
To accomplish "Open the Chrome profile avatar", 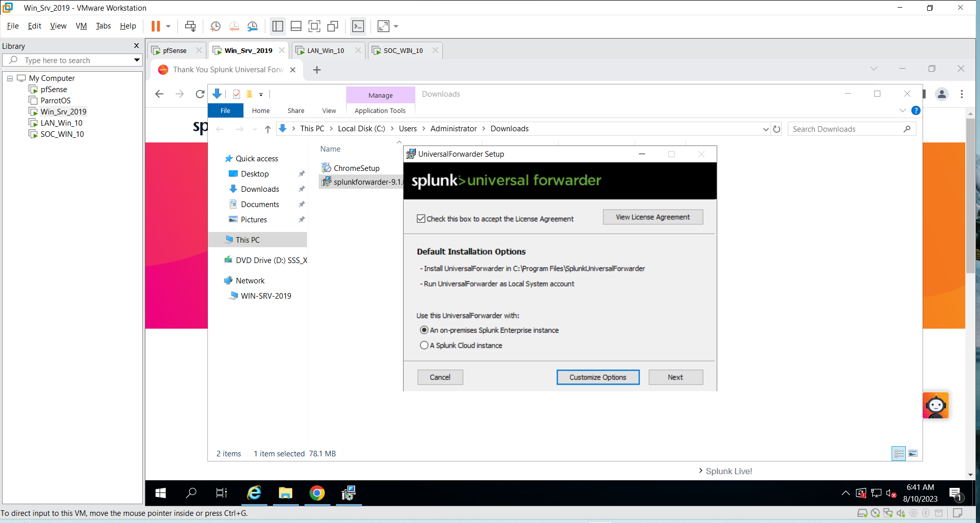I will coord(942,94).
